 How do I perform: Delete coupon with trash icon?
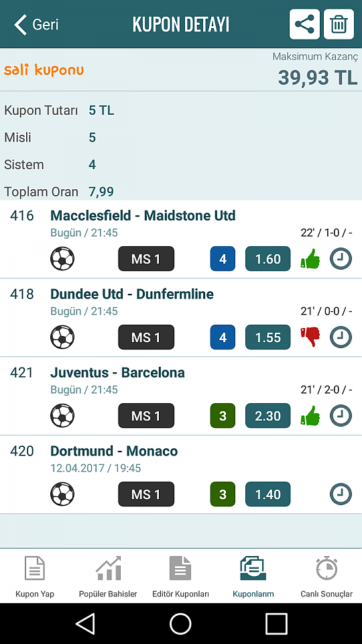click(339, 24)
